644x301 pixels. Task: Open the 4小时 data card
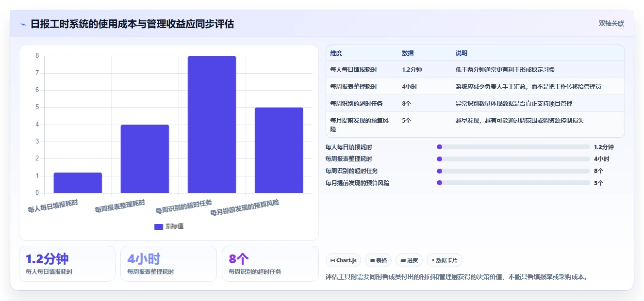[168, 264]
